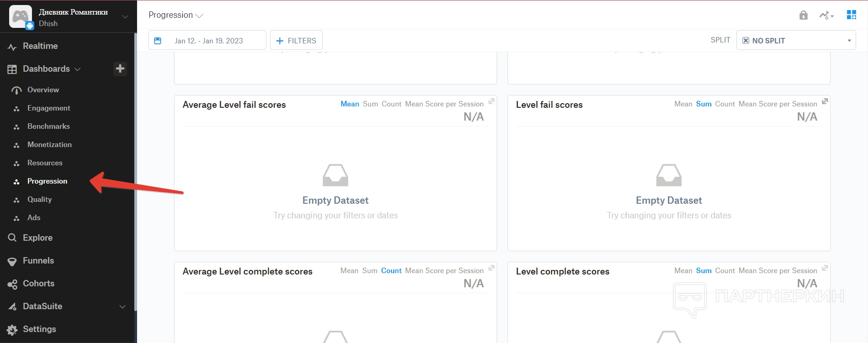Click the Cohorts icon

point(12,284)
